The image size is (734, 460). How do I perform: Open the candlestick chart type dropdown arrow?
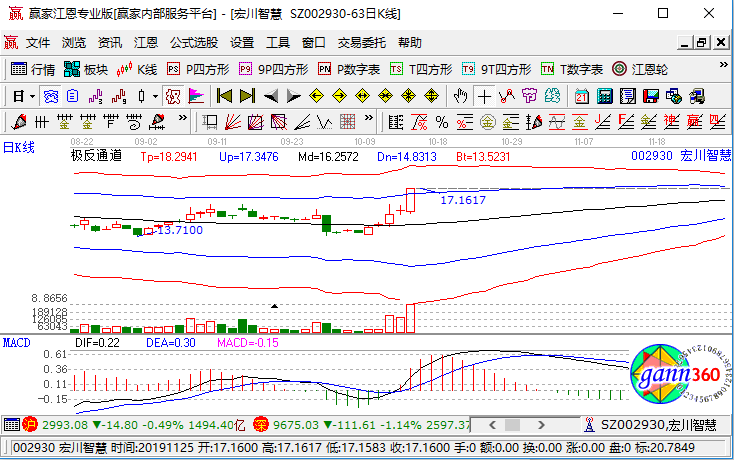pos(155,97)
